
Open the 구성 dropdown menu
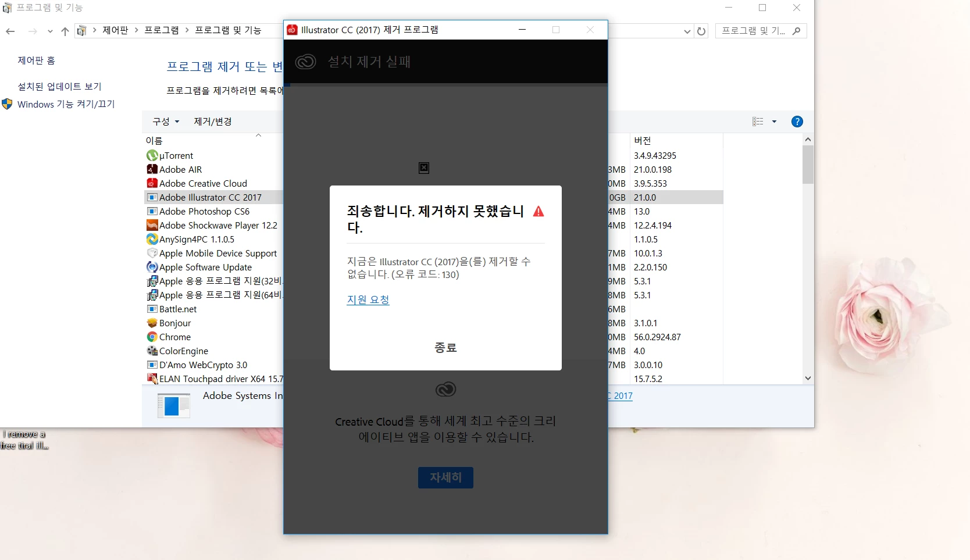point(166,122)
